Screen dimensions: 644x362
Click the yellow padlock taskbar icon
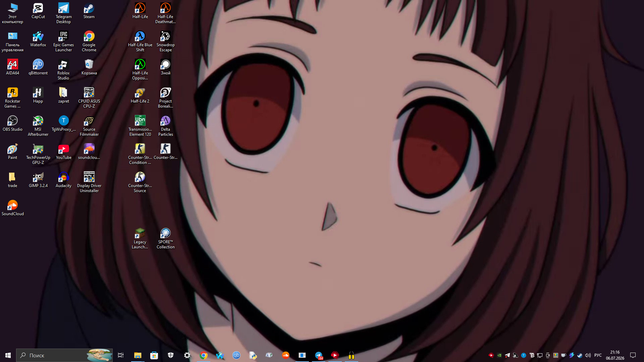[351, 355]
